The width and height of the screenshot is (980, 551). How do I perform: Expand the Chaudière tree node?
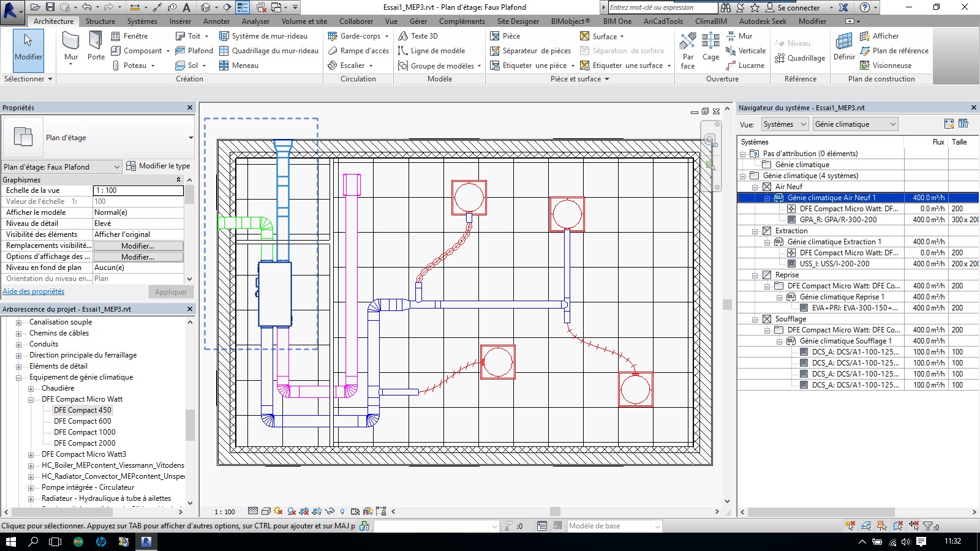coord(31,388)
